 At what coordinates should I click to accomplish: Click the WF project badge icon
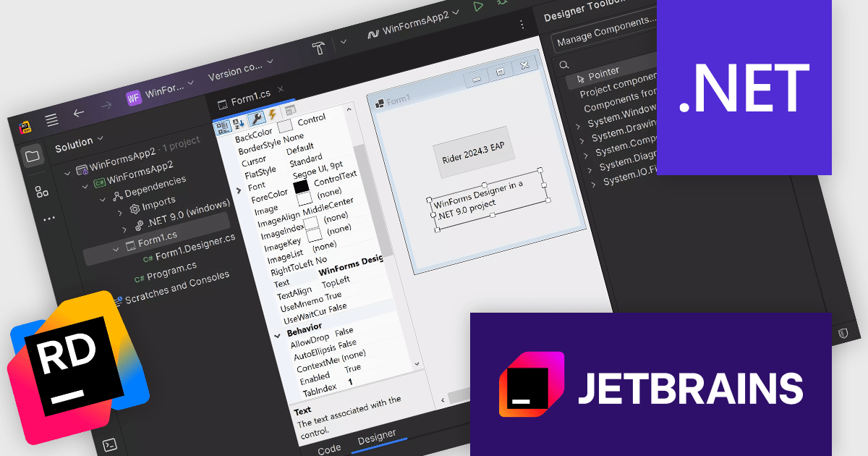[x=135, y=98]
